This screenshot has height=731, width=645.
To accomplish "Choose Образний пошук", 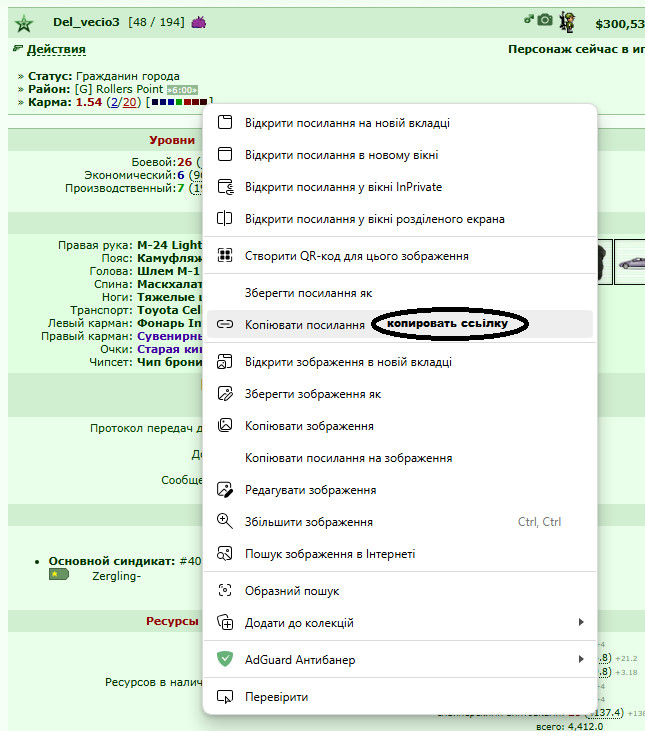I will [400, 591].
